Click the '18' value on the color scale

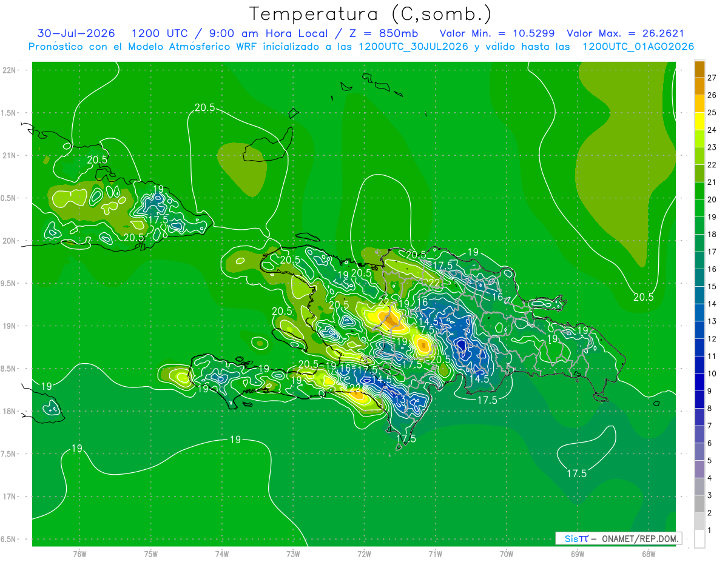tap(712, 234)
